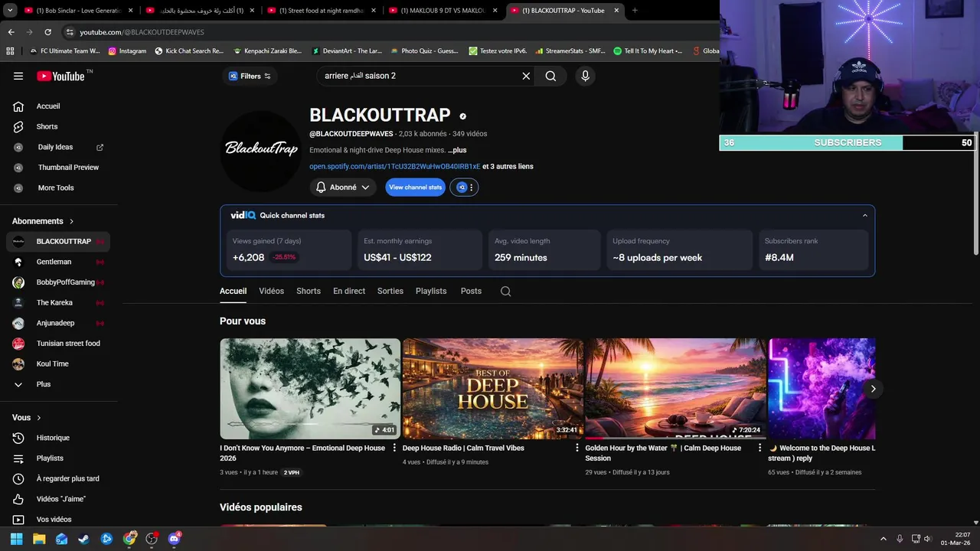The height and width of the screenshot is (551, 980).
Task: Switch to Vidéos channel tab
Action: point(271,291)
